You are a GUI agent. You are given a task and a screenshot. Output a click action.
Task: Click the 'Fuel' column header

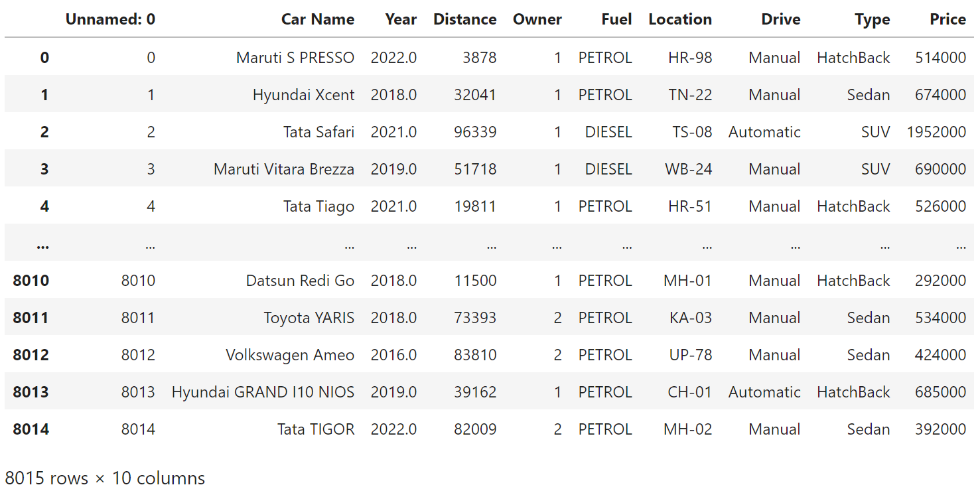[617, 19]
